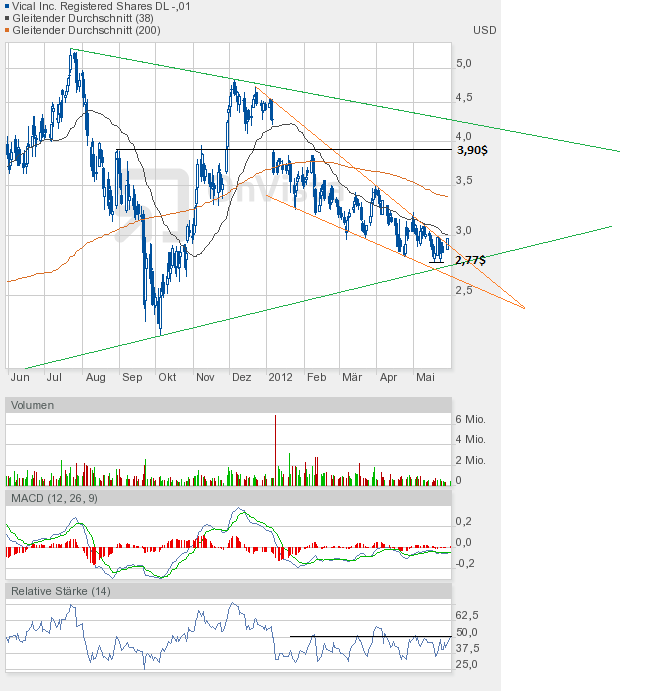Viewport: 662px width, 691px height.
Task: Click the 2012 year marker on time axis
Action: tap(281, 378)
